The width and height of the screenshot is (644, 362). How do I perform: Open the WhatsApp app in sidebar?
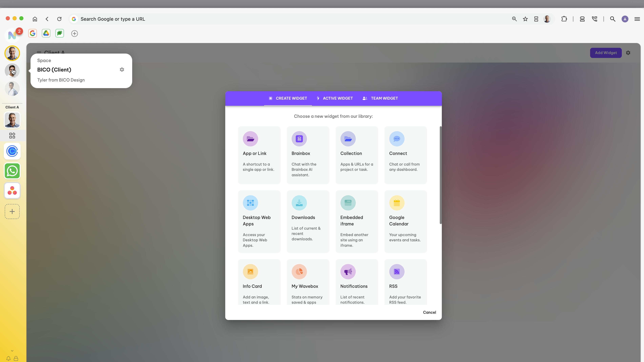click(x=12, y=171)
